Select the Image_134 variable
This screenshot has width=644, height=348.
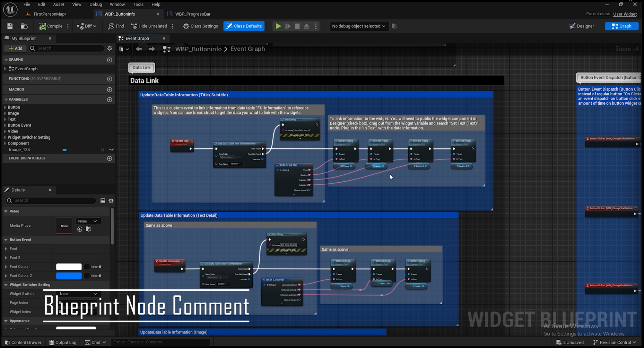19,150
